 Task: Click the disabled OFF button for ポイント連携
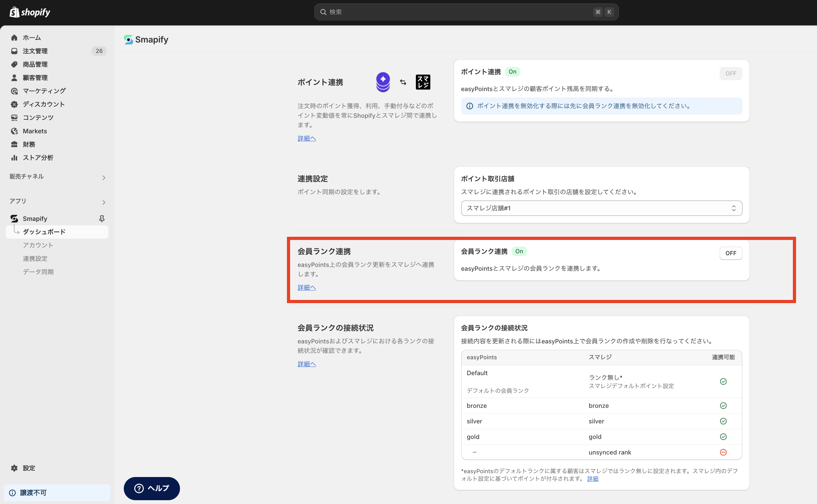click(x=731, y=74)
